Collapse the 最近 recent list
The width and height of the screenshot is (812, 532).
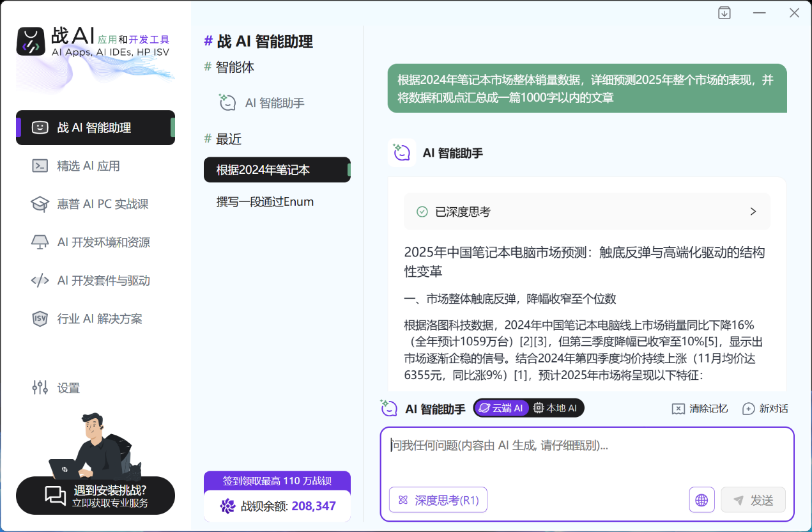227,138
